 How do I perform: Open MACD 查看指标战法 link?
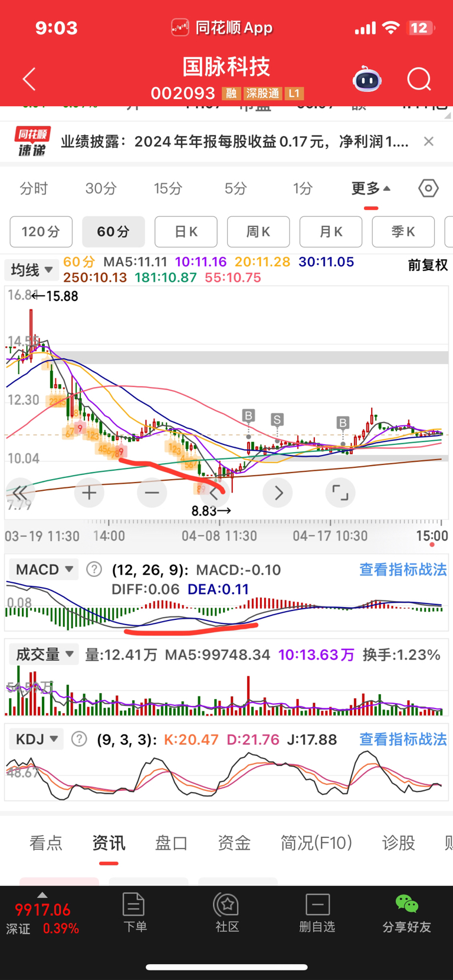(x=403, y=570)
